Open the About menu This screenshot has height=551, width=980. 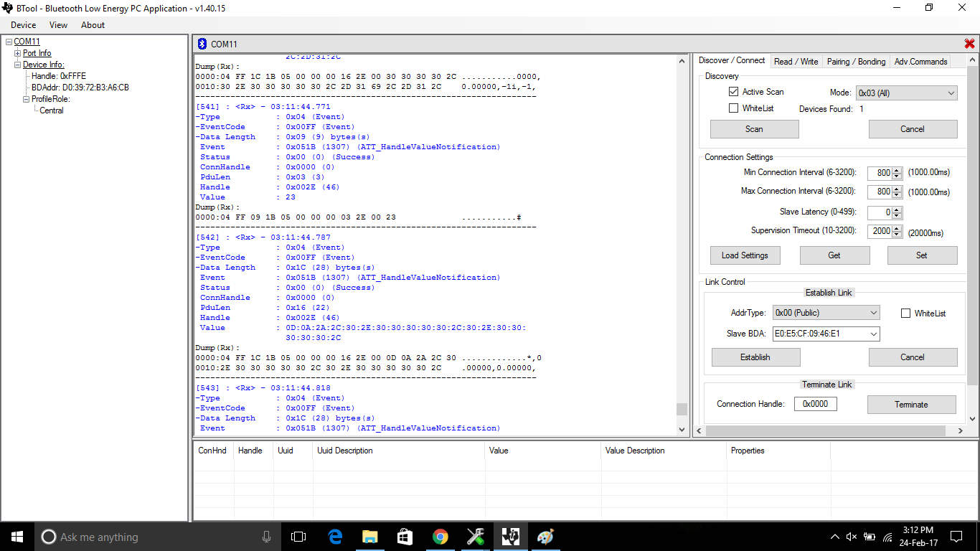tap(93, 25)
